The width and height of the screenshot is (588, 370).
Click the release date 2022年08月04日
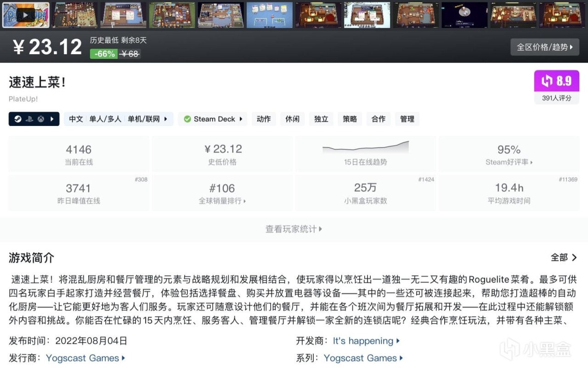91,341
